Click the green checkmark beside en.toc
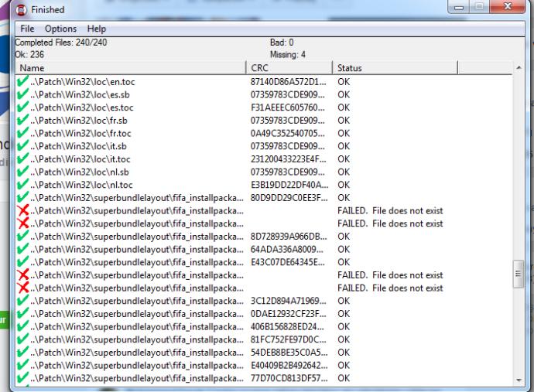 coord(22,81)
